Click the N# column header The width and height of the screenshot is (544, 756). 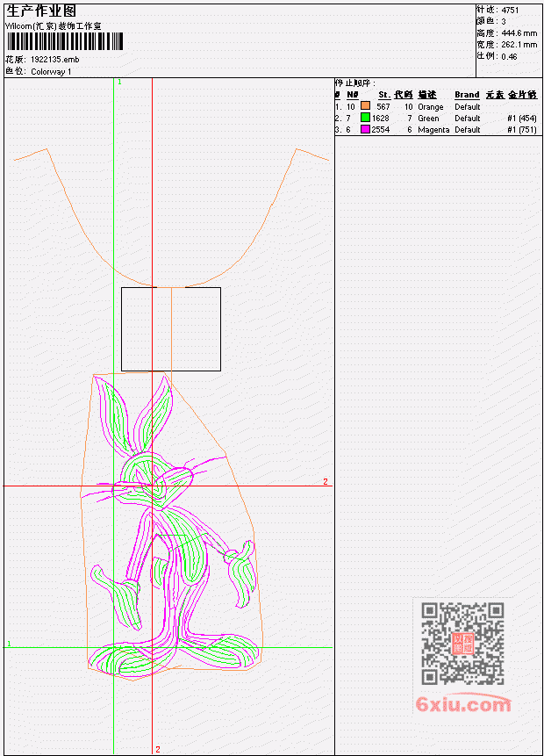[353, 95]
